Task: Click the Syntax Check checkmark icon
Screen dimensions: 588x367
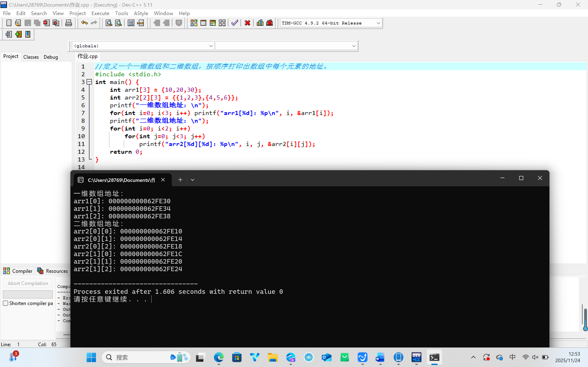Action: click(x=234, y=23)
